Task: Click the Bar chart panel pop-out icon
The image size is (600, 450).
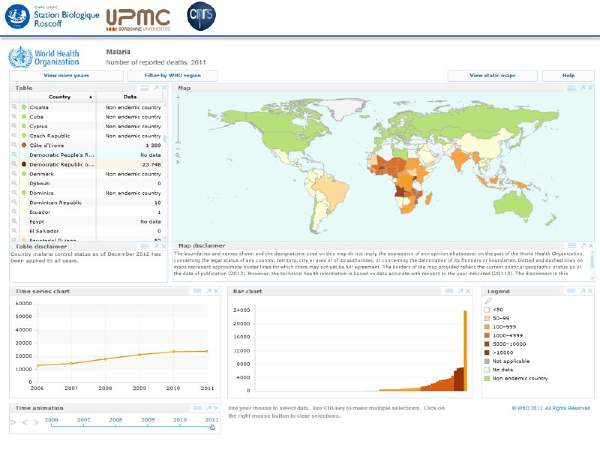Action: 461,291
